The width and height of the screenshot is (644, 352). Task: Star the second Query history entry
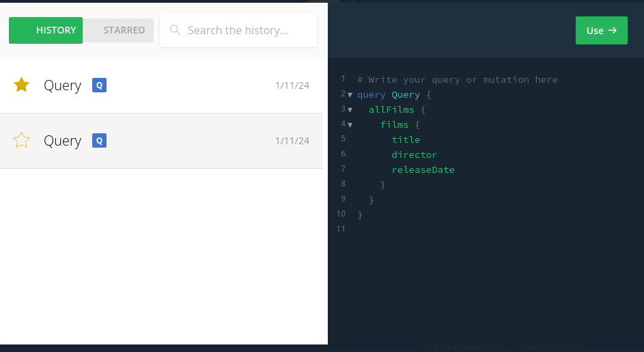(x=22, y=140)
